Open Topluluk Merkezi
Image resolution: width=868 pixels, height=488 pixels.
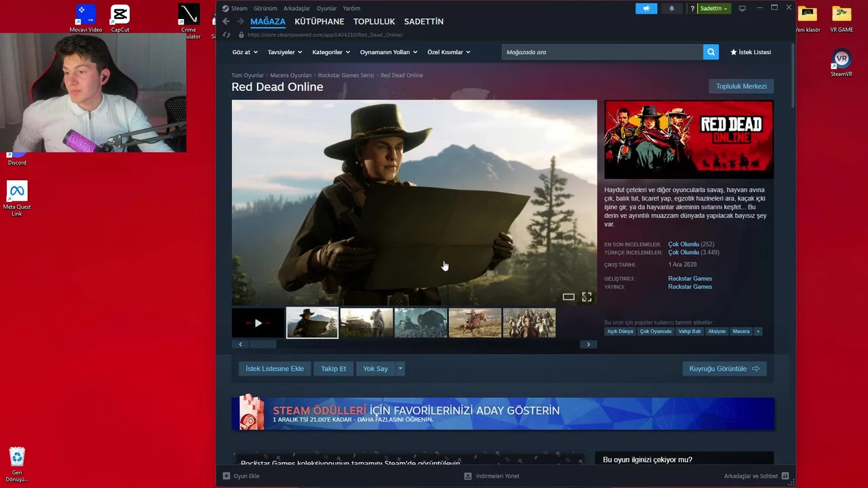pos(741,86)
